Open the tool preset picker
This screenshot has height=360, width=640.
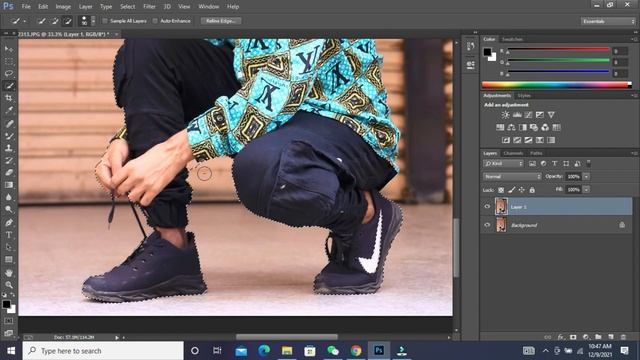18,21
